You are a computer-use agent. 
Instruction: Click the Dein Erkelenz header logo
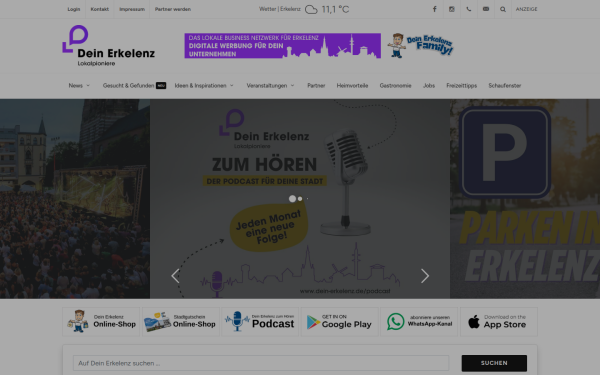(x=109, y=46)
